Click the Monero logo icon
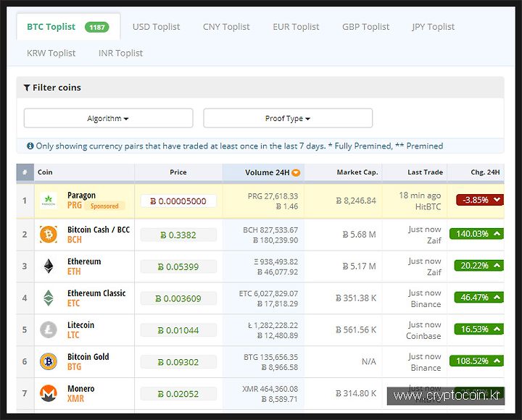This screenshot has height=420, width=522. coord(49,393)
